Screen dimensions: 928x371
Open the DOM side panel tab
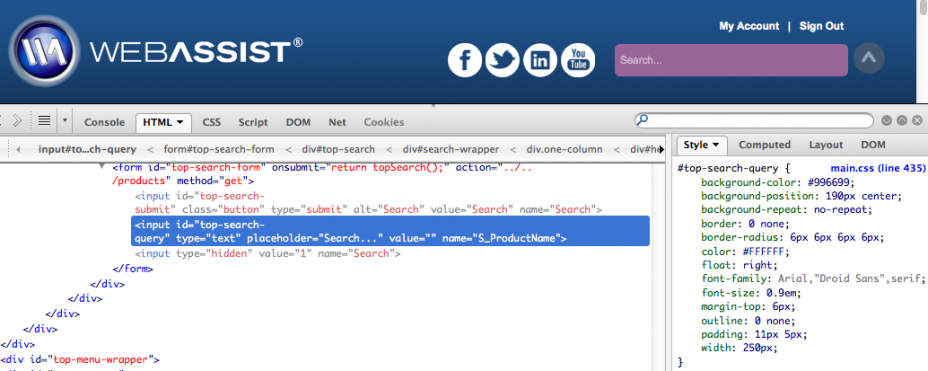coord(873,145)
